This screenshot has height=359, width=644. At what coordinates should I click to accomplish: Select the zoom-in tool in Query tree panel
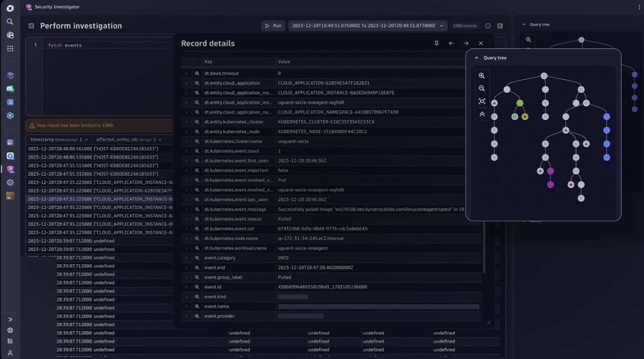coord(482,76)
